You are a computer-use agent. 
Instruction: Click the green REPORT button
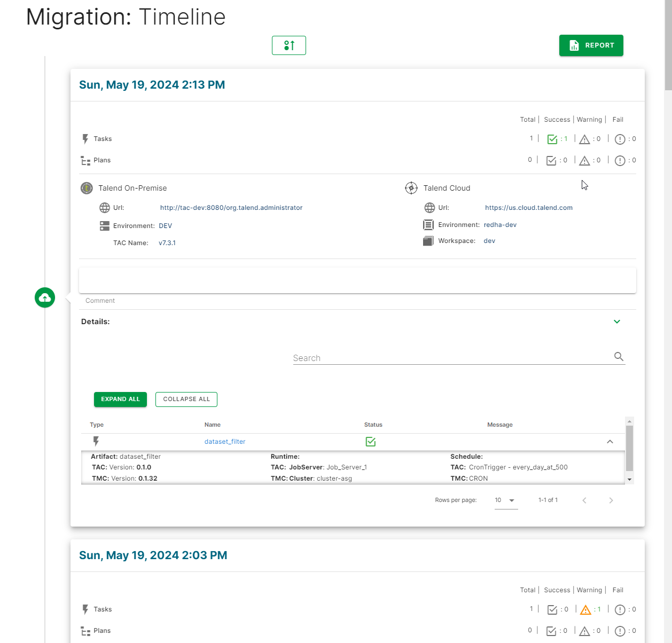point(591,45)
